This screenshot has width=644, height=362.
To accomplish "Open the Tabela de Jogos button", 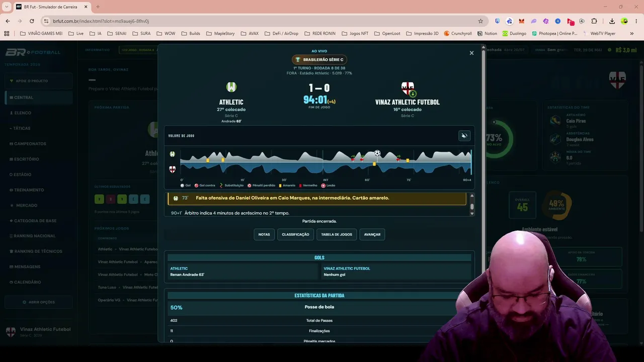I will [x=337, y=234].
